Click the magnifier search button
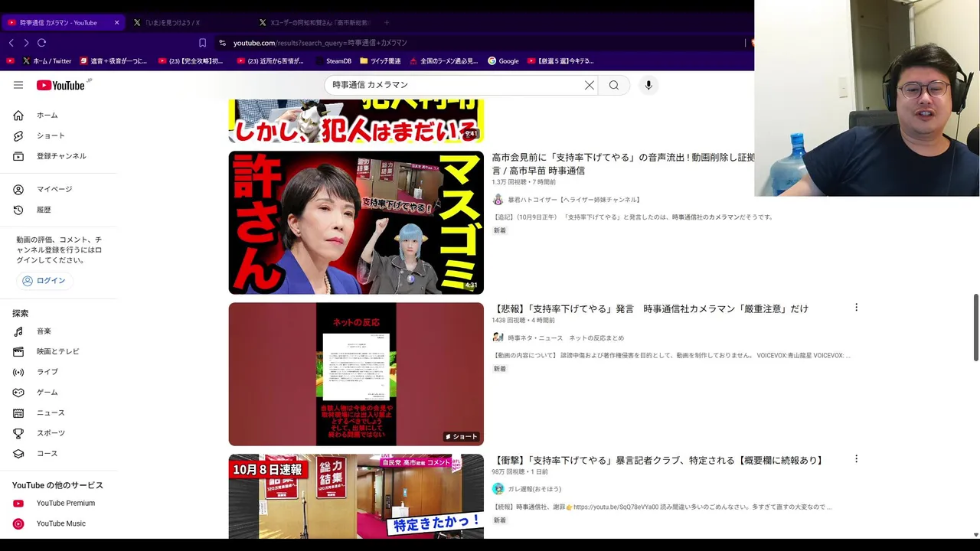980x551 pixels. click(x=614, y=85)
